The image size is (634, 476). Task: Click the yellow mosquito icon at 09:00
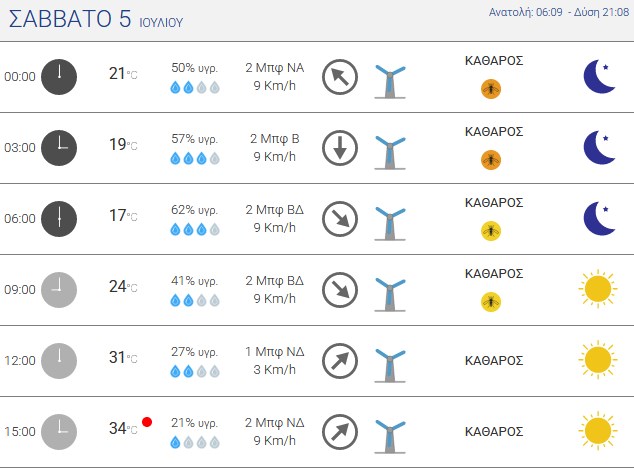tap(491, 302)
